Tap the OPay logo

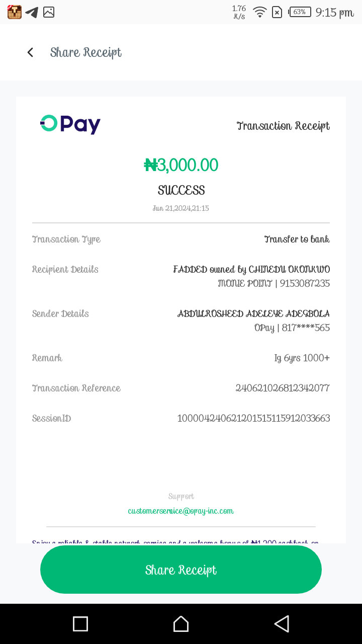coord(70,124)
